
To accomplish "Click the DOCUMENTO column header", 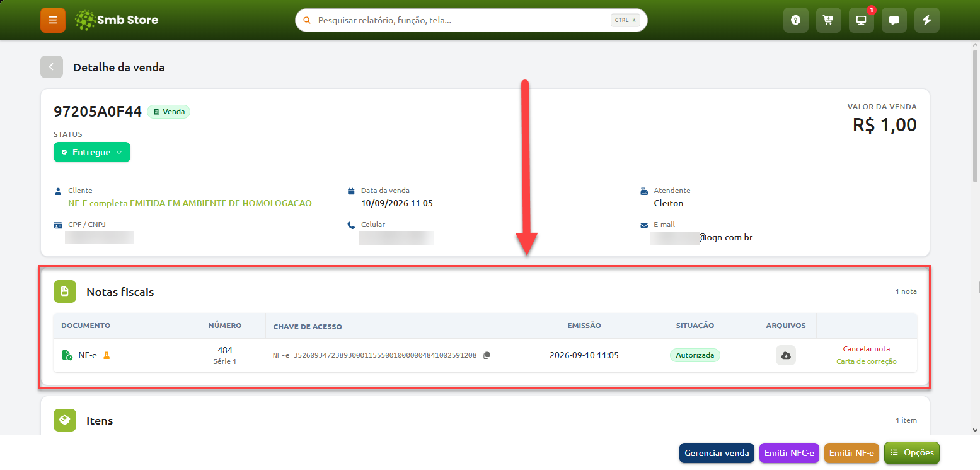I will click(x=86, y=326).
